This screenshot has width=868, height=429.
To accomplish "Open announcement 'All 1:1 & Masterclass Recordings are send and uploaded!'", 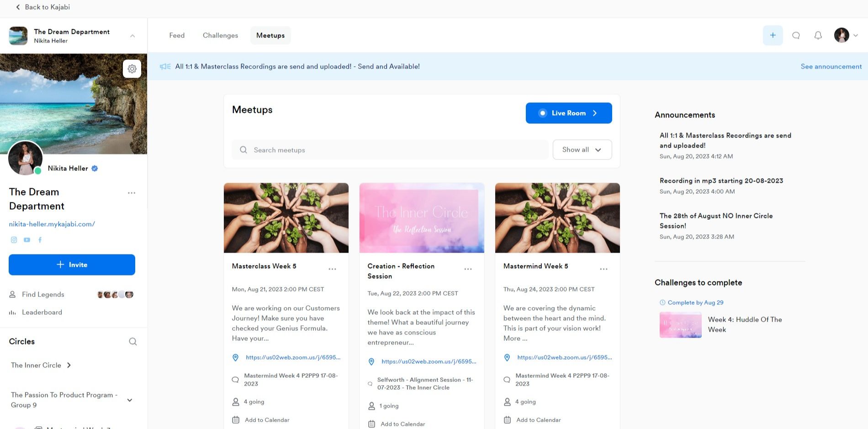I will click(x=725, y=140).
